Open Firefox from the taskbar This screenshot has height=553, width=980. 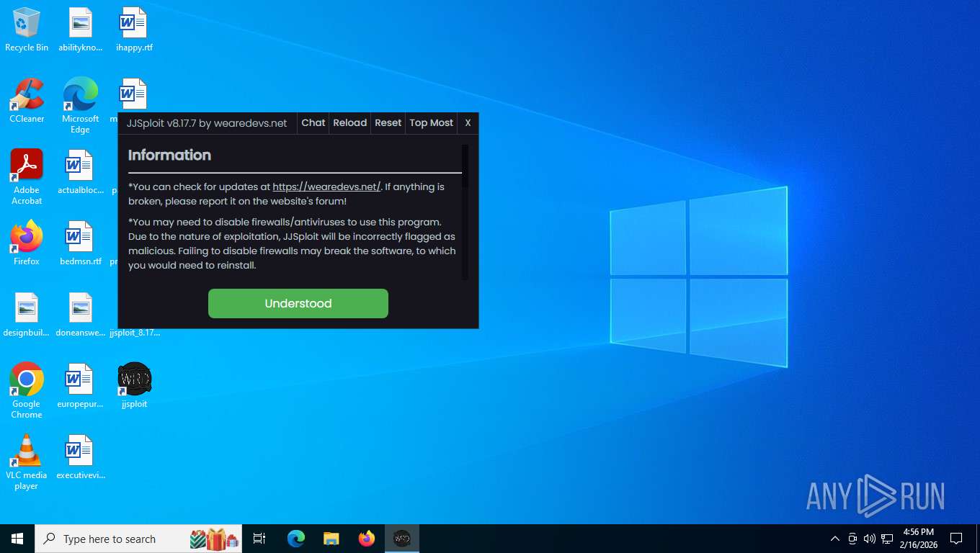[x=367, y=539]
